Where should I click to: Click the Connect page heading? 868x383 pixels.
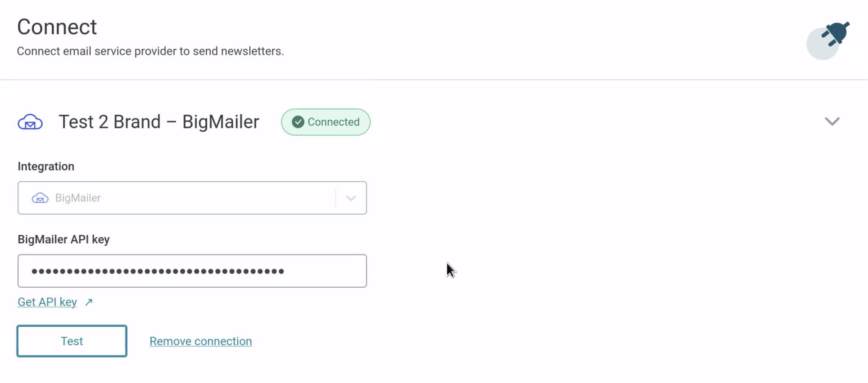coord(57,27)
